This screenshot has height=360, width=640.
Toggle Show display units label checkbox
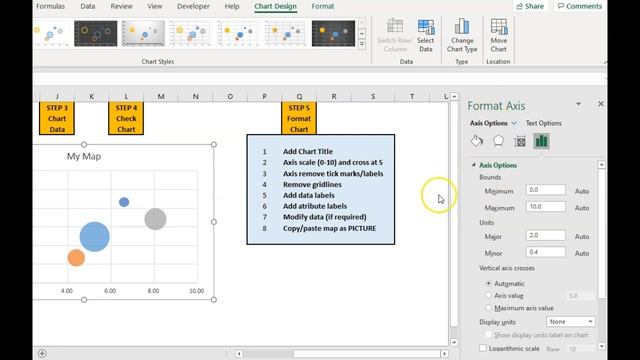click(488, 335)
